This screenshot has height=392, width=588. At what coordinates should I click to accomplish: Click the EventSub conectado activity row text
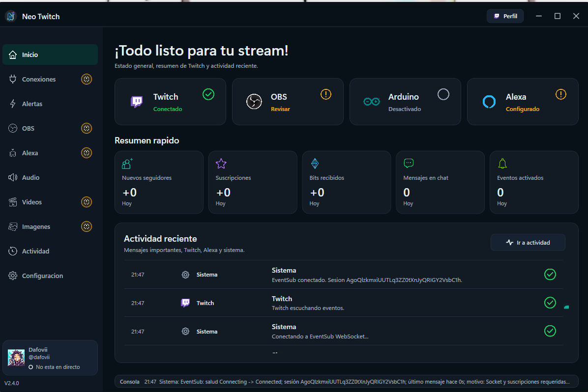(x=367, y=280)
